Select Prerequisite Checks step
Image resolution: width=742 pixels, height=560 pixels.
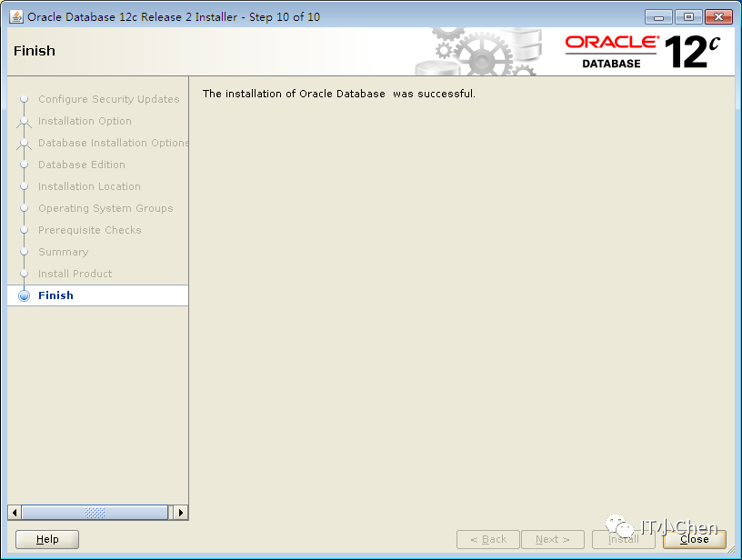90,230
